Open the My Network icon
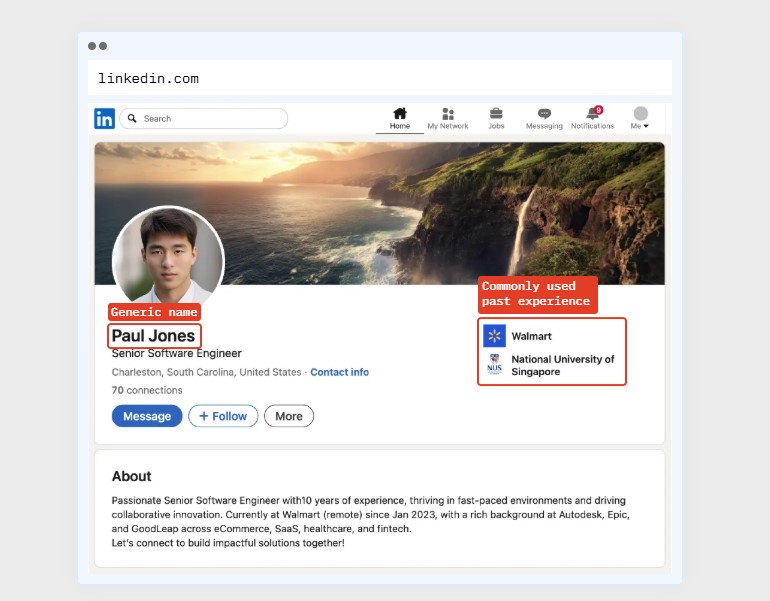The image size is (770, 601). coord(447,114)
